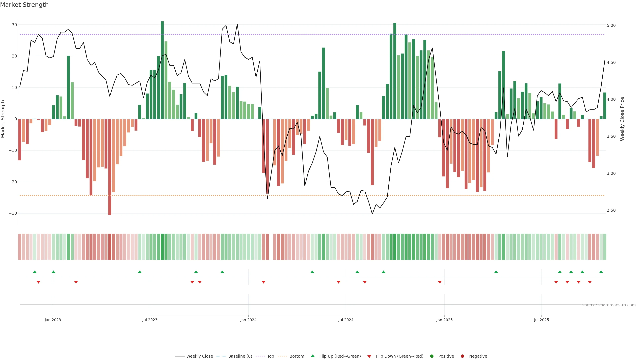Click the 5.00 Weekly Close Price tick
Image resolution: width=644 pixels, height=362 pixels.
pyautogui.click(x=611, y=25)
